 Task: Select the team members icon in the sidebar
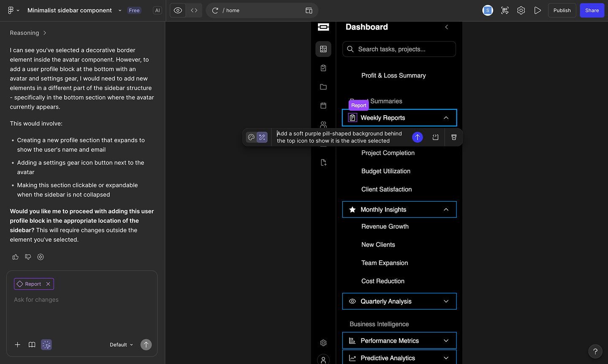tap(323, 124)
